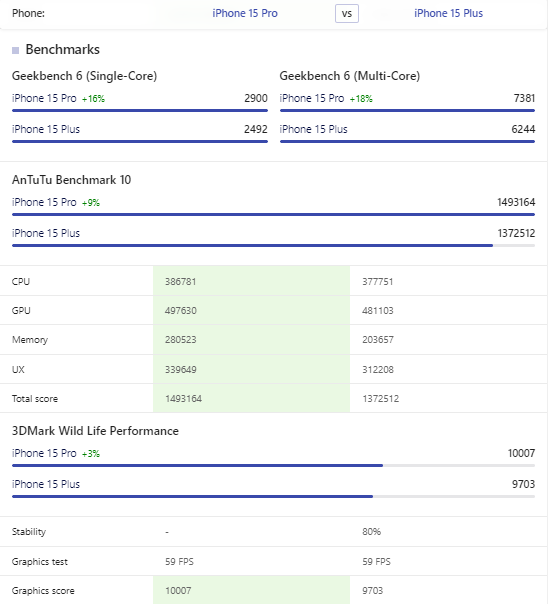Open iPhone 15 Pro link under Multi-Core
This screenshot has height=604, width=548.
tap(312, 98)
